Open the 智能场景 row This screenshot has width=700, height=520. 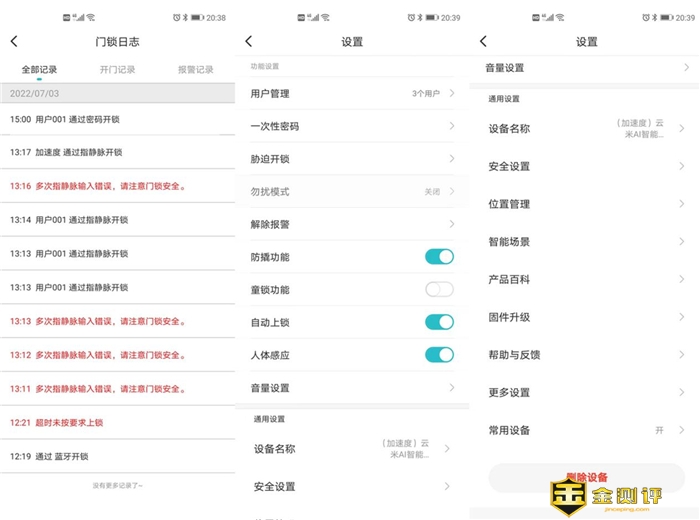[586, 242]
